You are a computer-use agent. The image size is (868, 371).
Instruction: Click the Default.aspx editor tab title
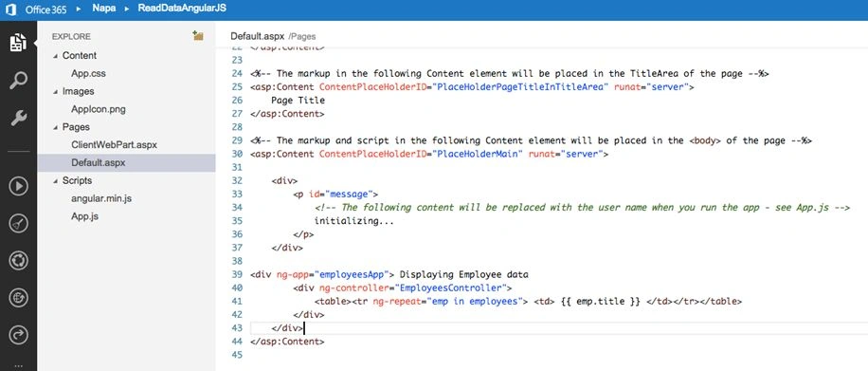258,36
